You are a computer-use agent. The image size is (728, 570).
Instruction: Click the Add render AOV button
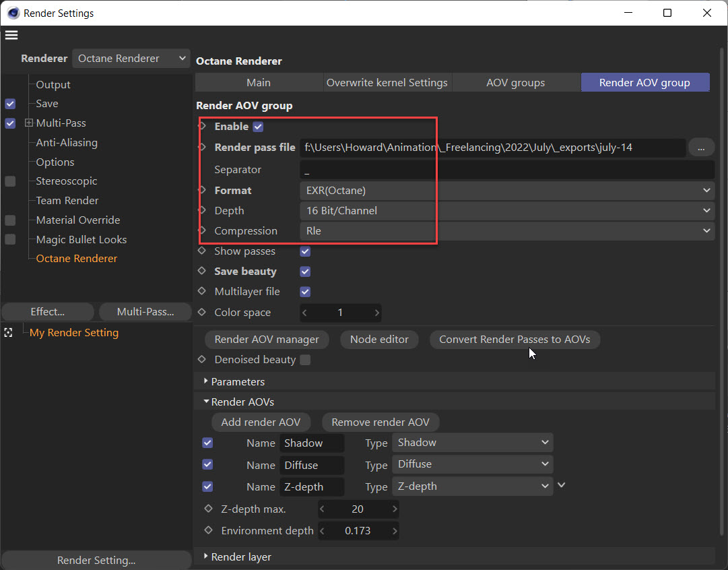(261, 422)
